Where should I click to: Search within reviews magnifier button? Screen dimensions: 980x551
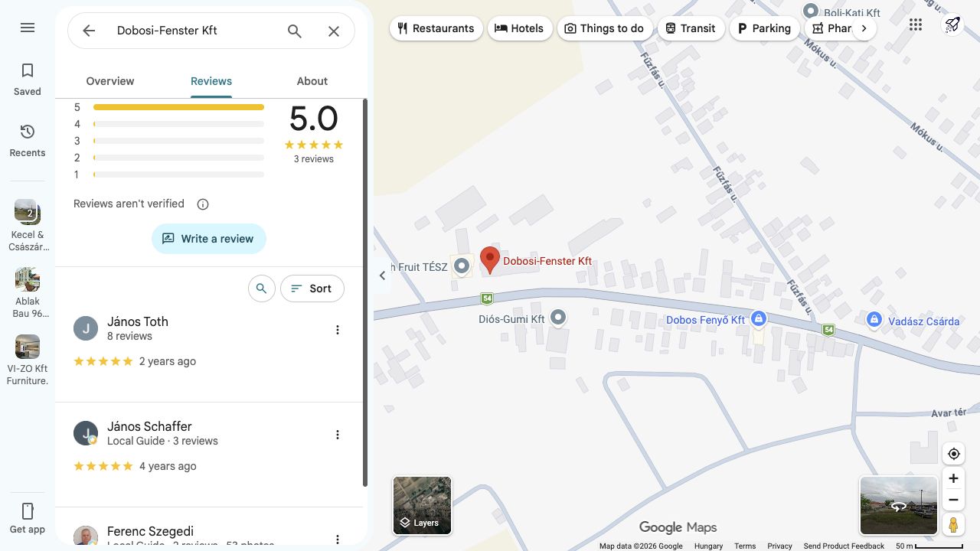(x=262, y=289)
